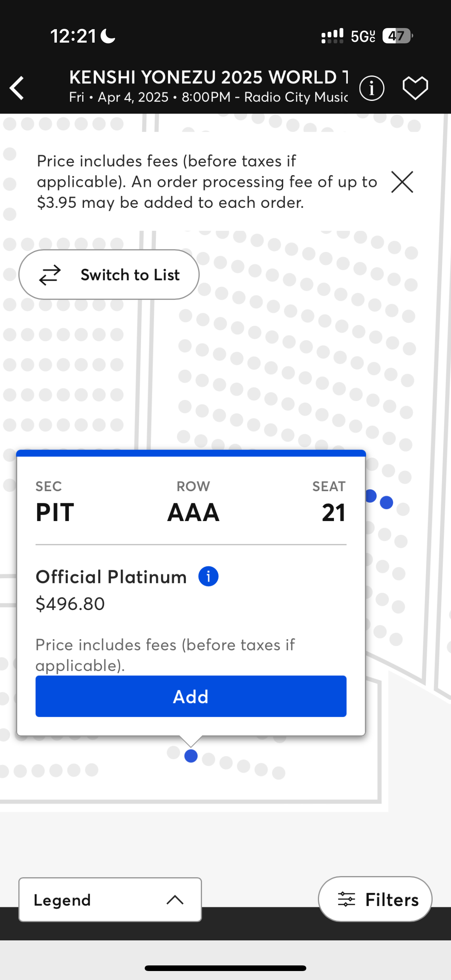Favorite event with heart icon

pos(415,88)
